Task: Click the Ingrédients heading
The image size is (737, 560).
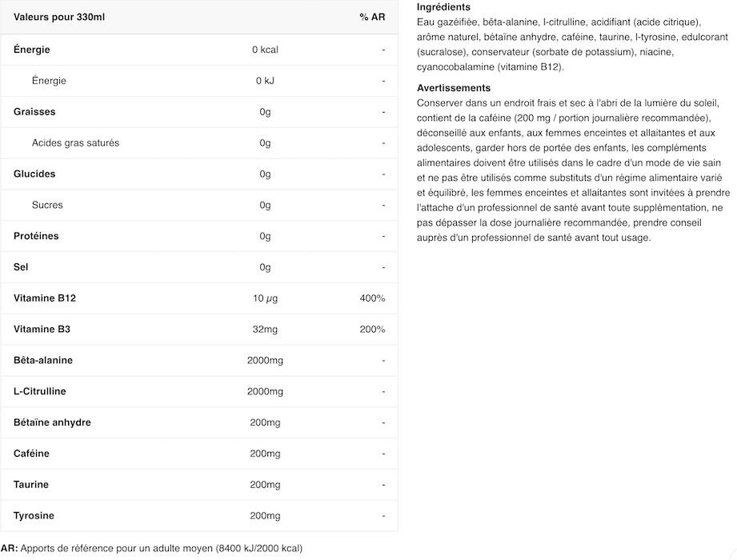Action: [443, 7]
